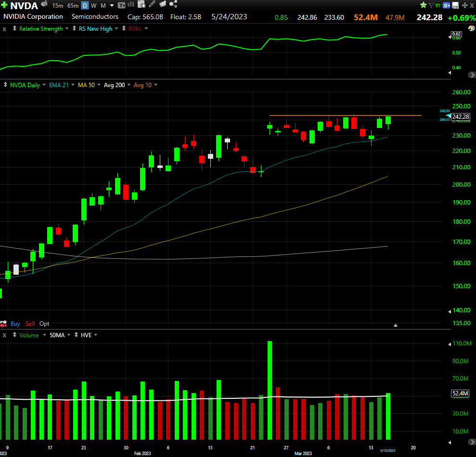Open RS New High dropdown arrow
The image size is (476, 457).
click(116, 28)
